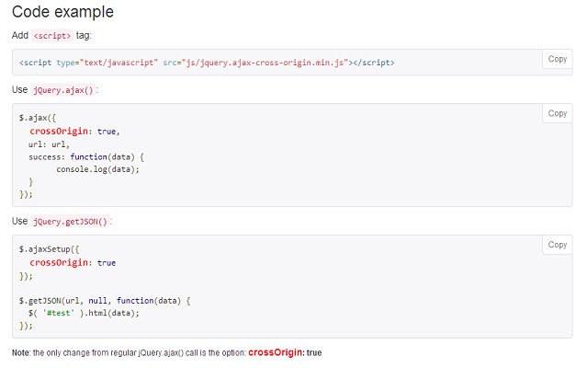Click 'crossOrigin: true,' in the ajax block
Screen dimensions: 588x368
click(74, 131)
